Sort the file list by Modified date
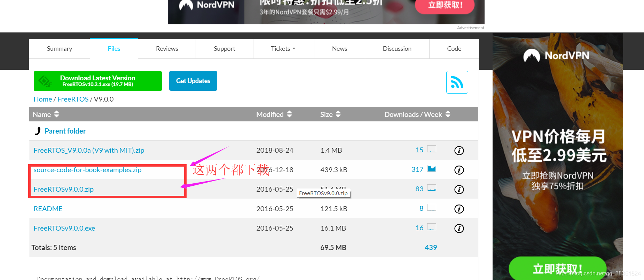This screenshot has width=644, height=280. pos(274,114)
